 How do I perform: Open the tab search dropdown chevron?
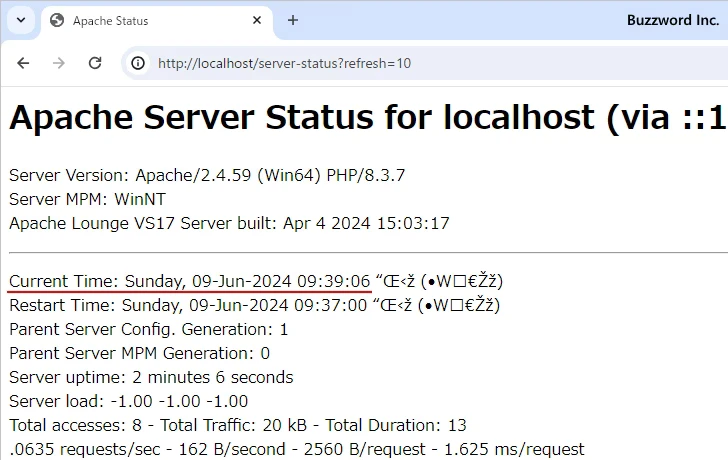pos(20,20)
